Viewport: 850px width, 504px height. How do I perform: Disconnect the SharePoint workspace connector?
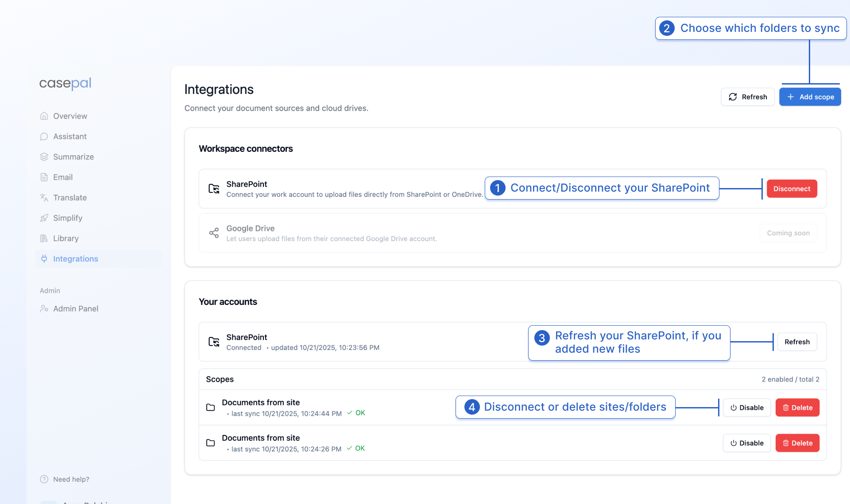click(792, 189)
